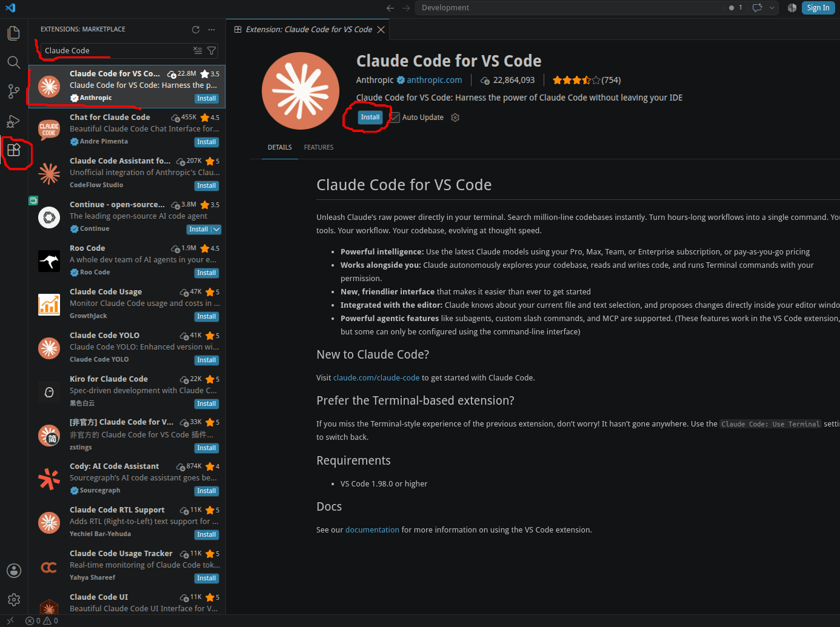Open Views and More Actions ellipsis menu
Image resolution: width=840 pixels, height=627 pixels.
click(212, 29)
